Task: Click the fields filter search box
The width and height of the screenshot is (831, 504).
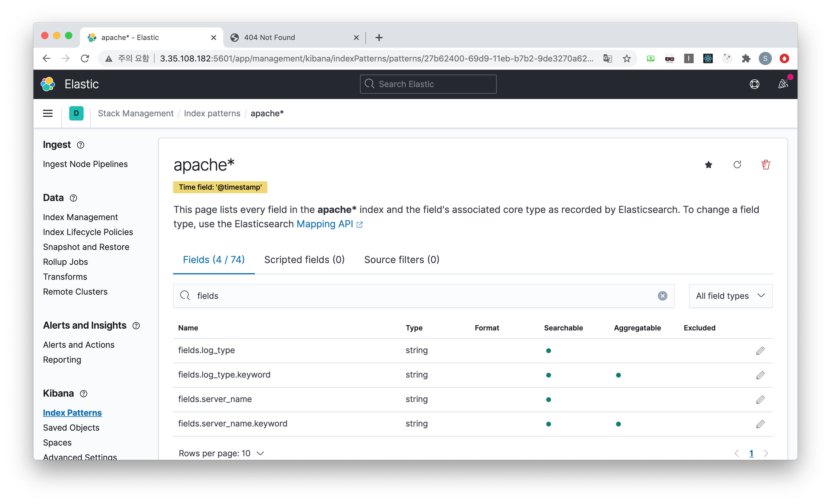Action: [x=423, y=296]
